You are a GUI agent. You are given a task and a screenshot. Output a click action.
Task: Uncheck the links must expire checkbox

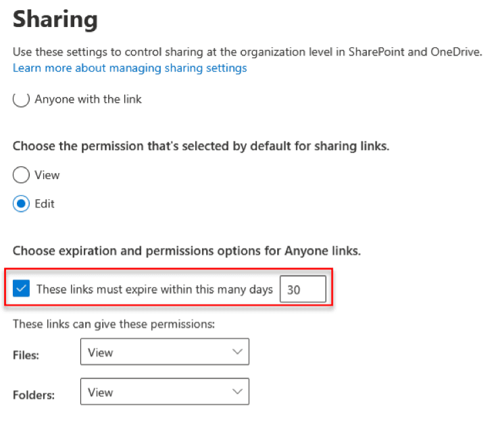pos(22,289)
